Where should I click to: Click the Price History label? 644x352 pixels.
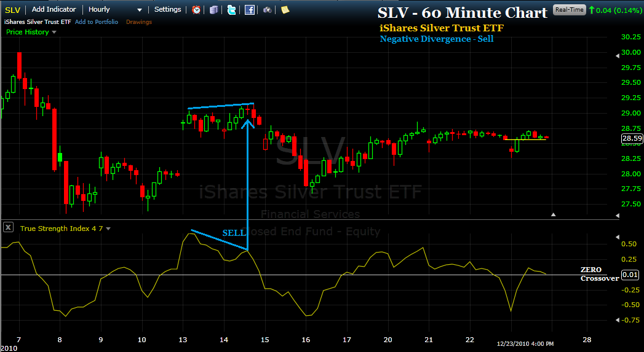click(x=28, y=32)
